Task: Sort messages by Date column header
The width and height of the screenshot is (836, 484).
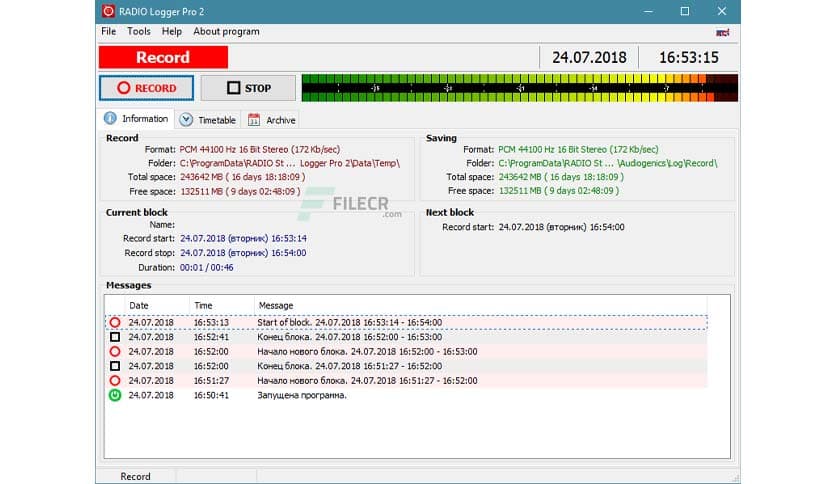Action: [157, 305]
